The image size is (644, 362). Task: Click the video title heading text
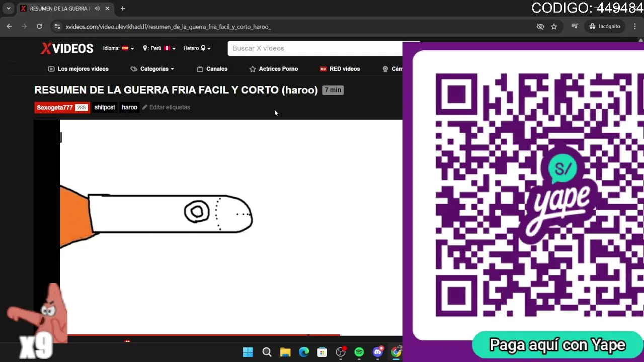click(x=176, y=90)
